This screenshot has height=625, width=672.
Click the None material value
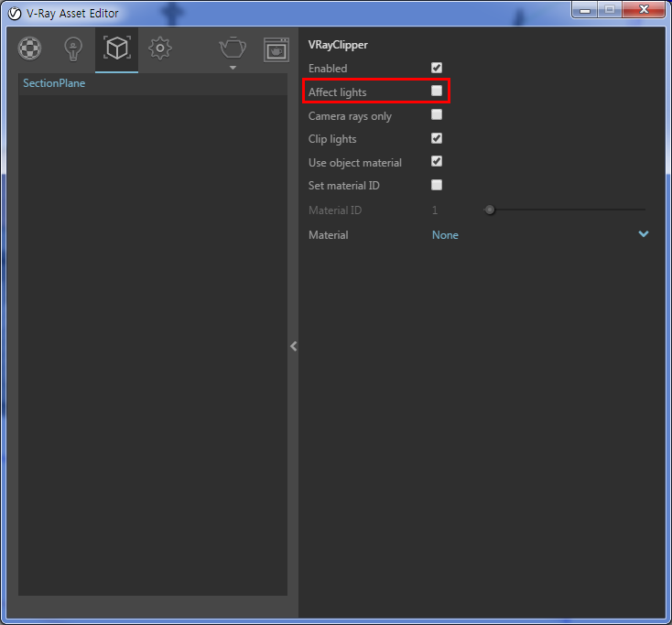pos(445,235)
